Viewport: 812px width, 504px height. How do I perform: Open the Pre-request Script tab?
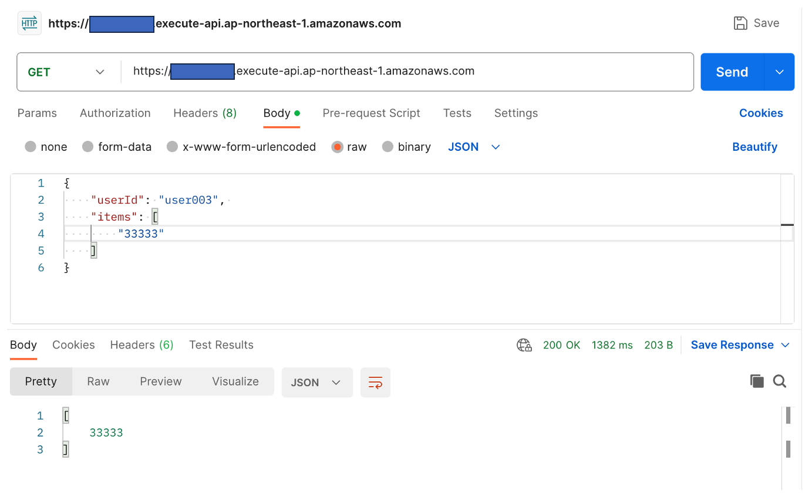[x=371, y=113]
